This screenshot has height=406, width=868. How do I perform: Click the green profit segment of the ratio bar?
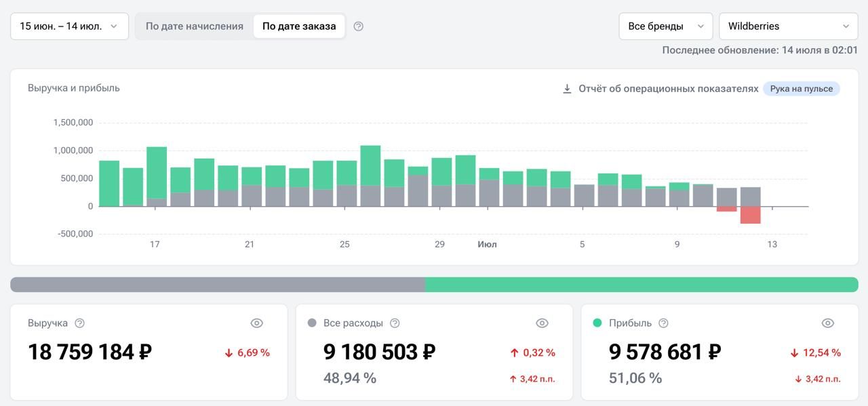coord(642,285)
